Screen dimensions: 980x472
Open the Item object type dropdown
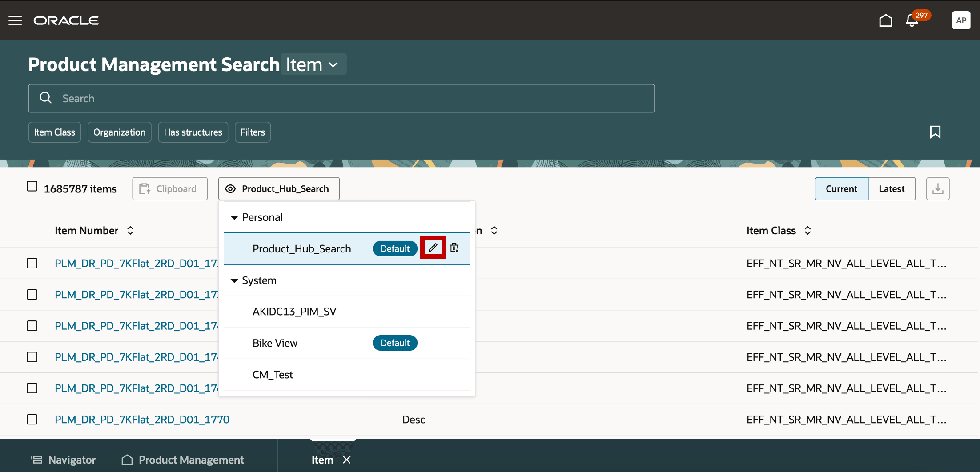tap(313, 65)
